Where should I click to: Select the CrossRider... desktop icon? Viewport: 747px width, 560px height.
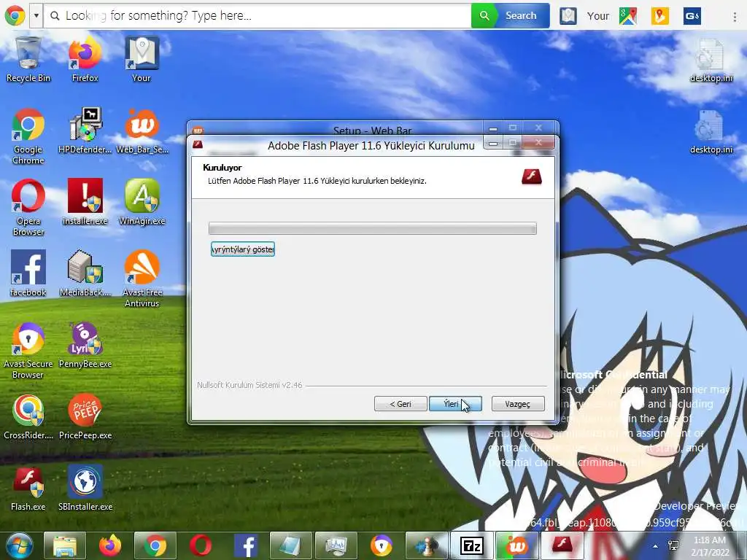point(28,416)
